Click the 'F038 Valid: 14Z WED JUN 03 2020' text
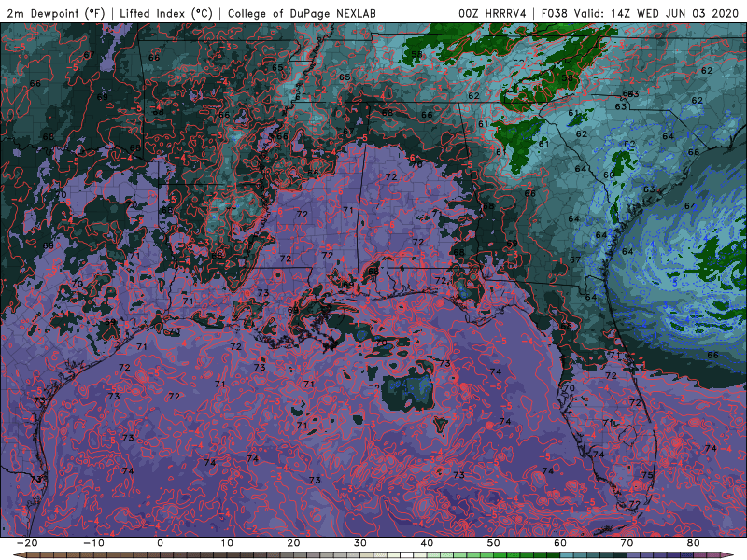 (640, 13)
